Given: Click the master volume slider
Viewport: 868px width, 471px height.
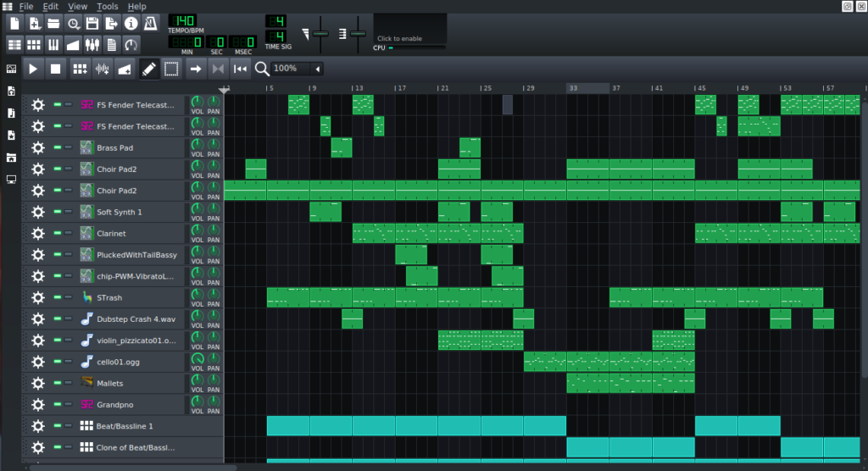Looking at the screenshot, I should (x=320, y=34).
